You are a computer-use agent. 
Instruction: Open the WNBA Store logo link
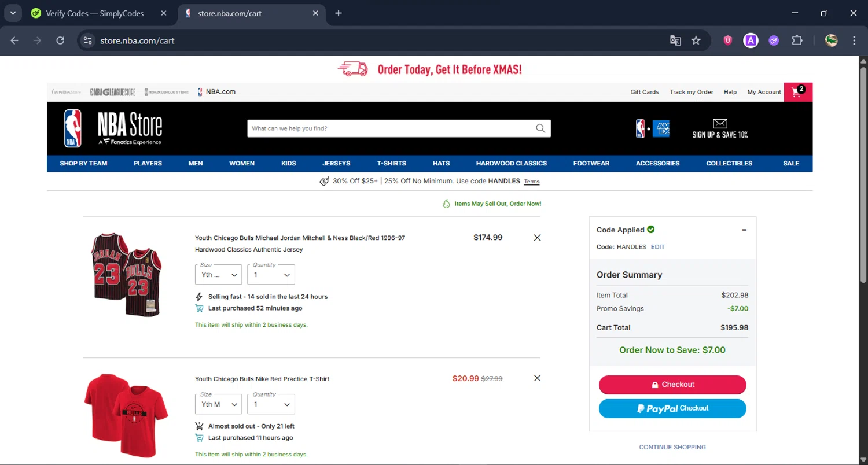67,92
